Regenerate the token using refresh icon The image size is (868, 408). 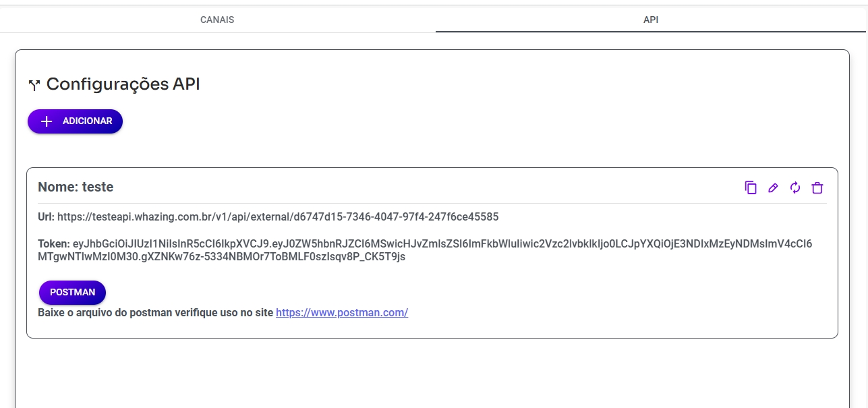click(795, 188)
